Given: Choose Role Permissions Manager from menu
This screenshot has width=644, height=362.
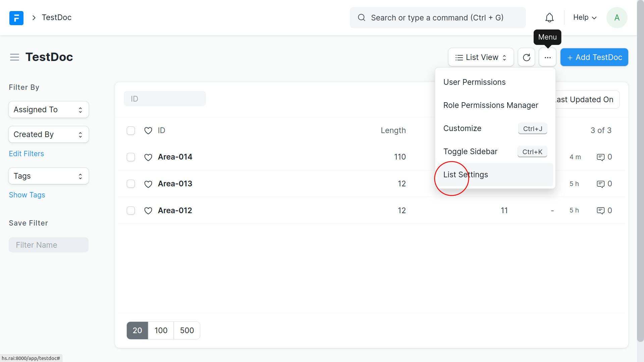Looking at the screenshot, I should pos(490,105).
